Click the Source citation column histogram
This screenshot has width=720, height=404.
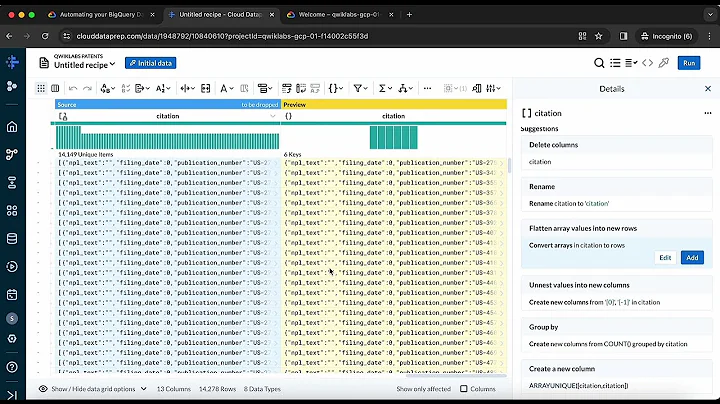pyautogui.click(x=167, y=137)
